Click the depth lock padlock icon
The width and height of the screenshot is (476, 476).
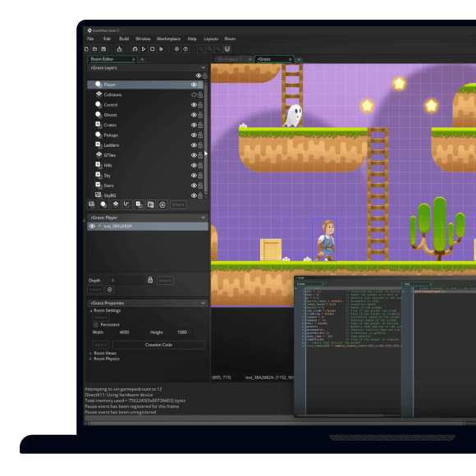150,280
